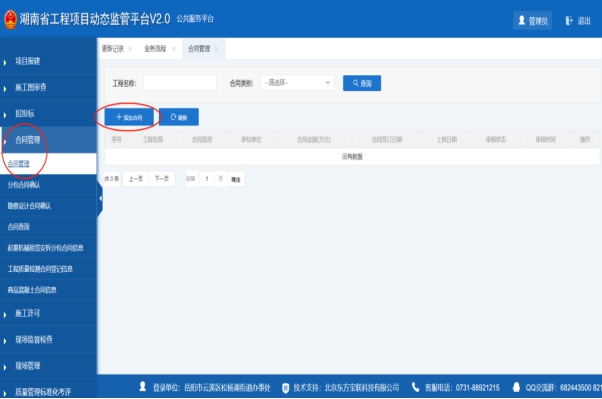Click the 退出 logout icon
The image size is (602, 399).
pyautogui.click(x=569, y=21)
